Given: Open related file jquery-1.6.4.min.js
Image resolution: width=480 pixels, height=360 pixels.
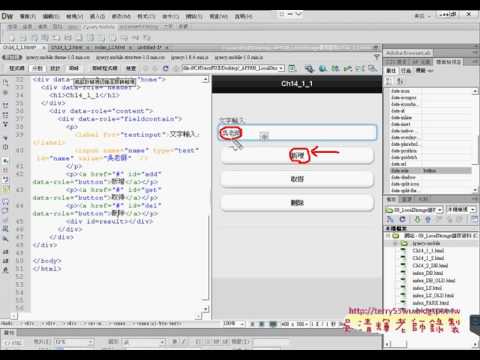Looking at the screenshot, I should [x=190, y=57].
